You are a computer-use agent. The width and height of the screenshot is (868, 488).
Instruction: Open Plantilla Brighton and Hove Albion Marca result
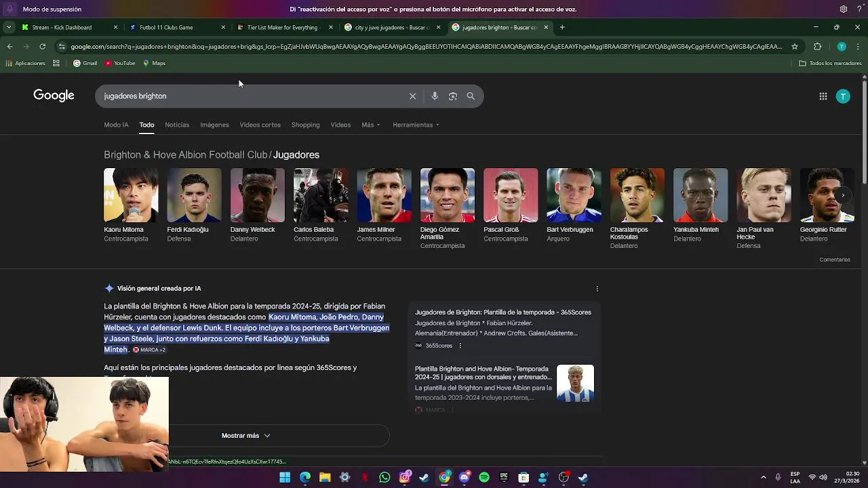pos(484,373)
